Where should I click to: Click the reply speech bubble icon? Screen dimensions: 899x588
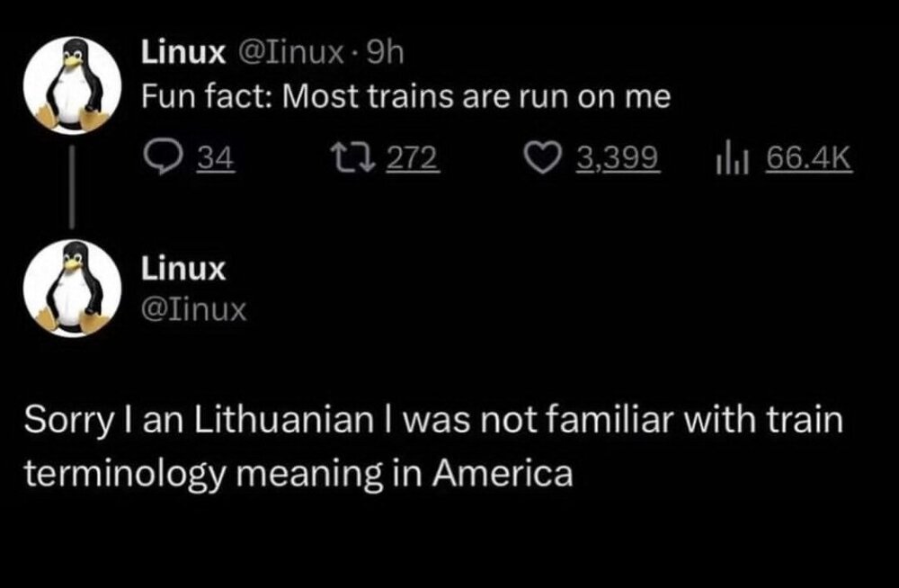[160, 159]
